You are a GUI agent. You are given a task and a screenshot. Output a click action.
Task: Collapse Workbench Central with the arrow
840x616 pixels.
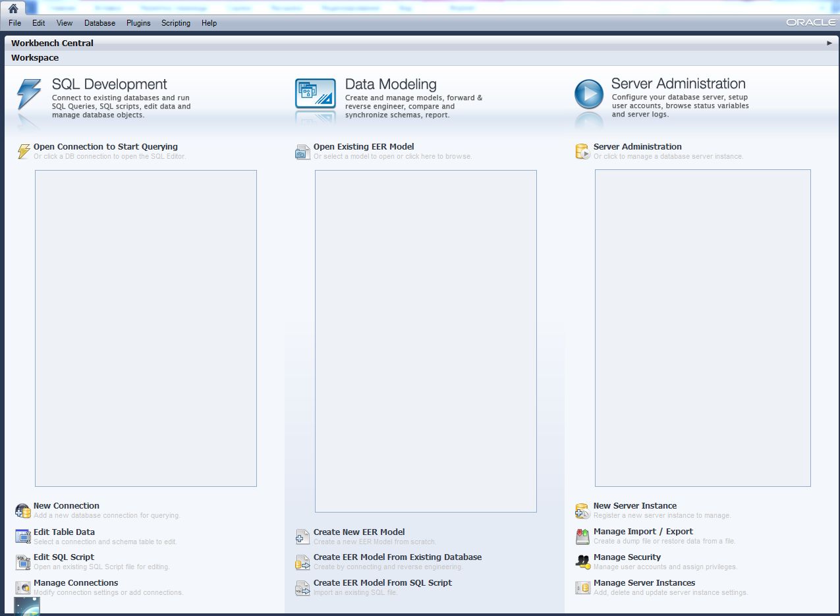point(829,43)
